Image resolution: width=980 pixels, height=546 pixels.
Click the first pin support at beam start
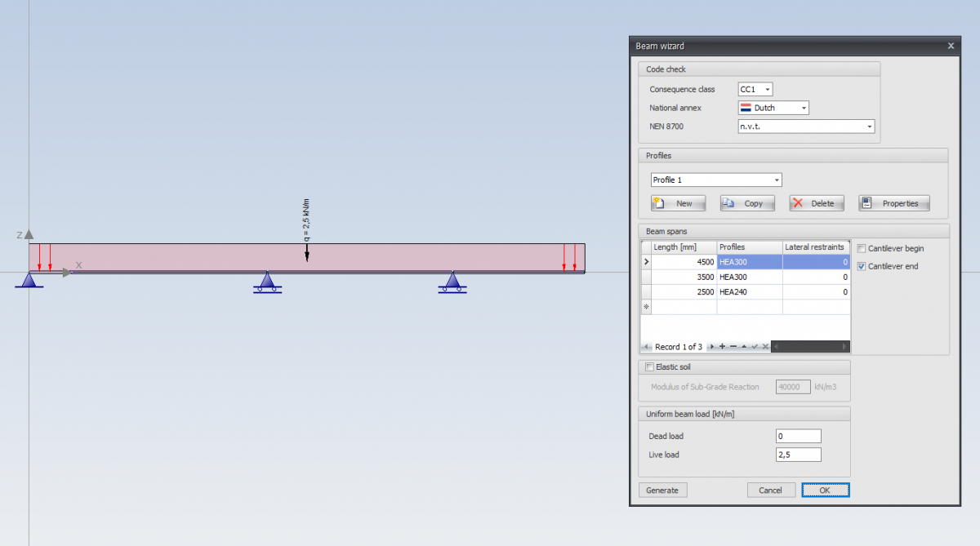(30, 281)
